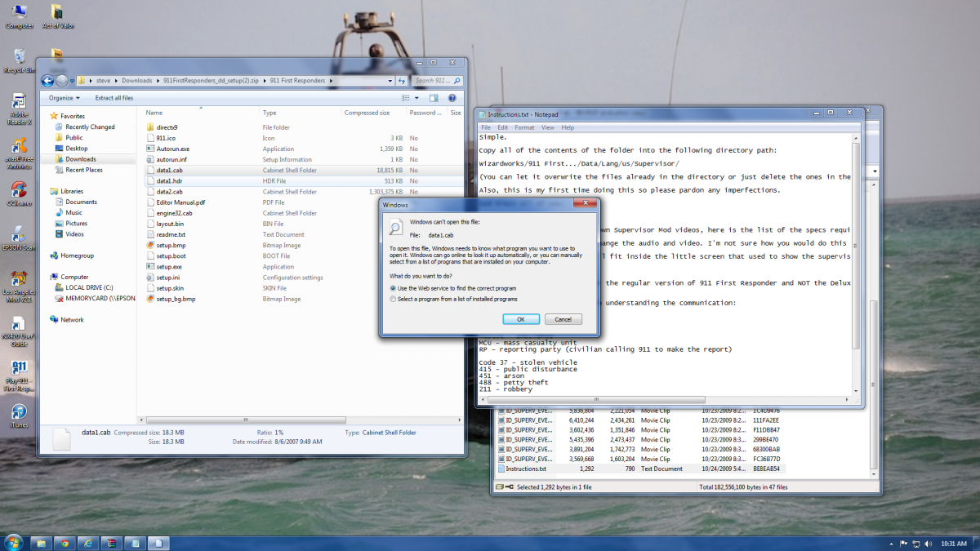Open the Organize dropdown menu

[64, 98]
